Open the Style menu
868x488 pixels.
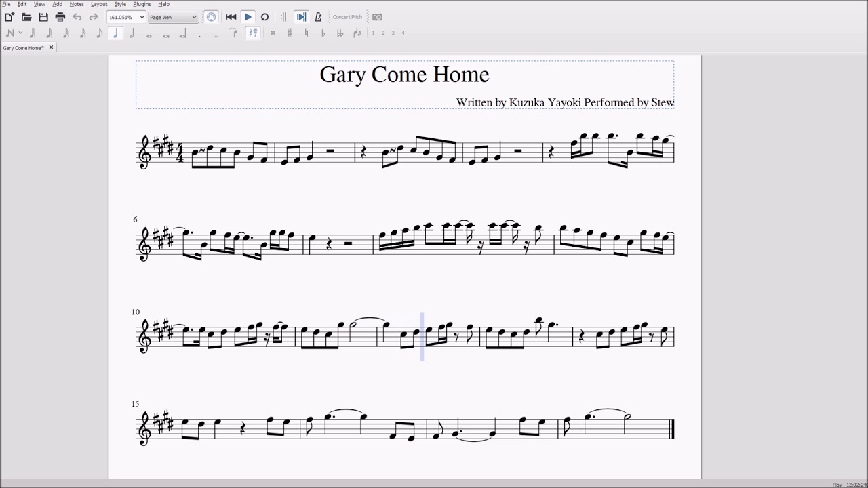120,4
